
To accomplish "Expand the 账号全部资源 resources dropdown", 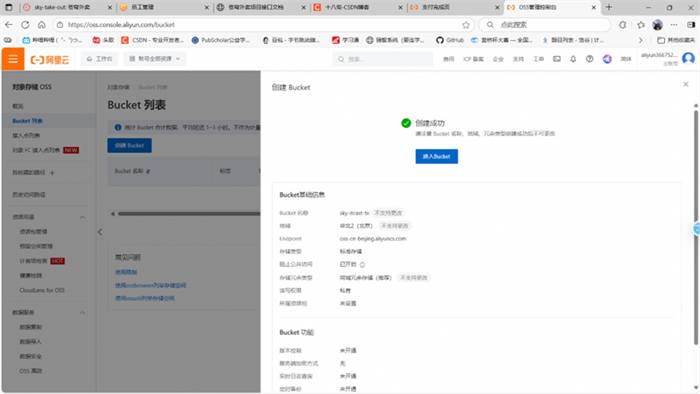I will click(x=154, y=59).
